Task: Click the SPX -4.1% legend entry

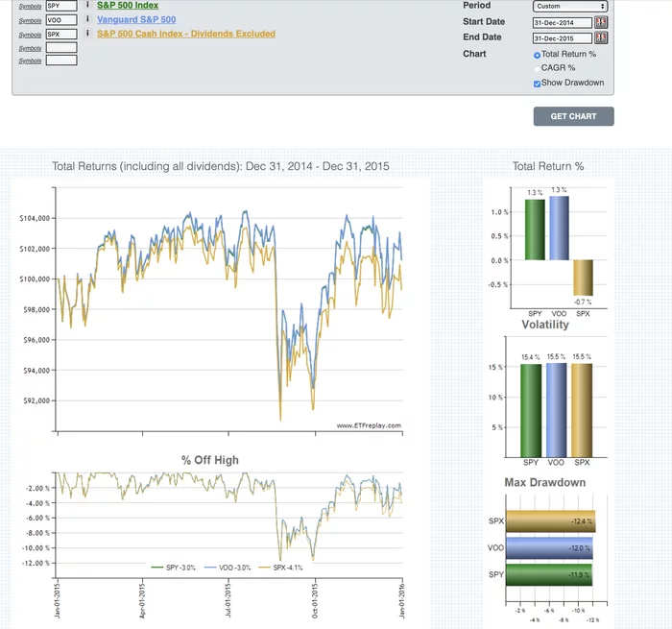Action: [280, 568]
